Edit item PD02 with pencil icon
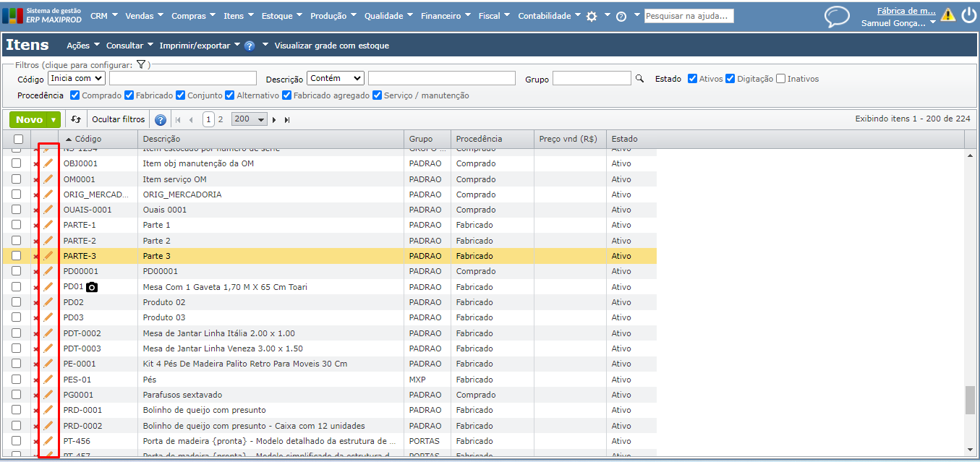Viewport: 980px width, 462px height. [48, 302]
